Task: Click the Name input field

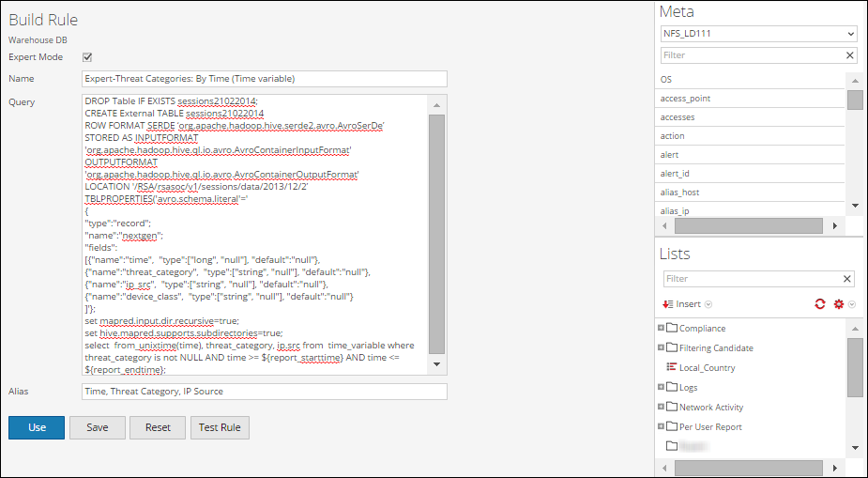Action: 264,79
